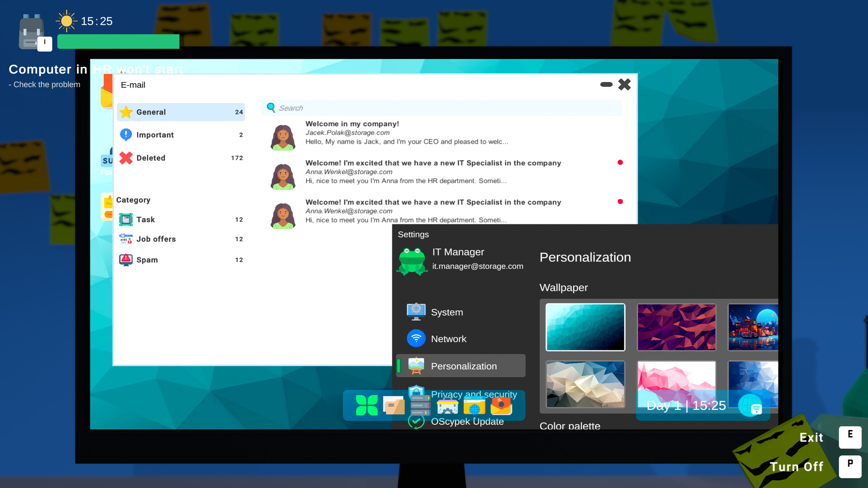This screenshot has height=488, width=868.
Task: Click the General star icon
Action: [x=126, y=112]
